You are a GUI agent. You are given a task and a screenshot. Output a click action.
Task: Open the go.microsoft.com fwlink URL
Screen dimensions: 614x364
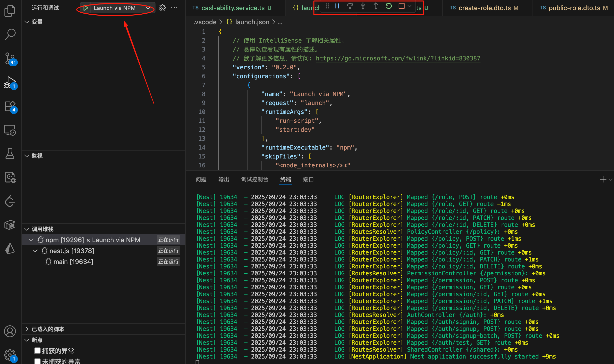(398, 58)
